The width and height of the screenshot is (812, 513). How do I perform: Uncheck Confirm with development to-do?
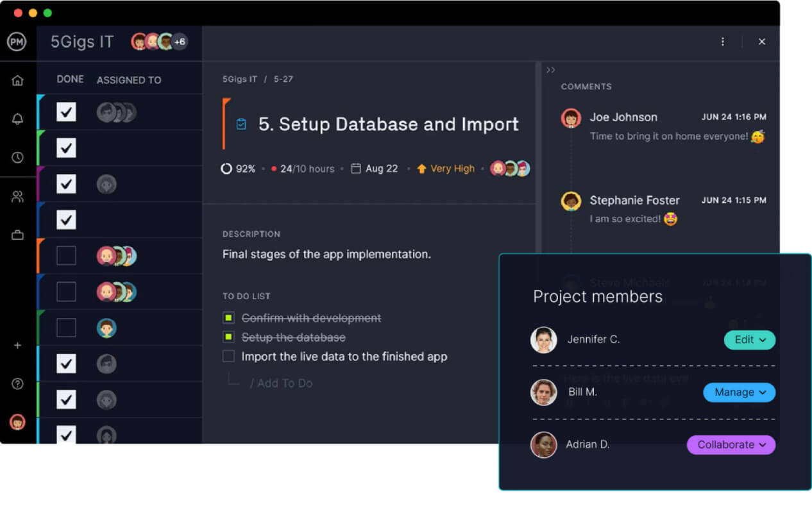[229, 318]
